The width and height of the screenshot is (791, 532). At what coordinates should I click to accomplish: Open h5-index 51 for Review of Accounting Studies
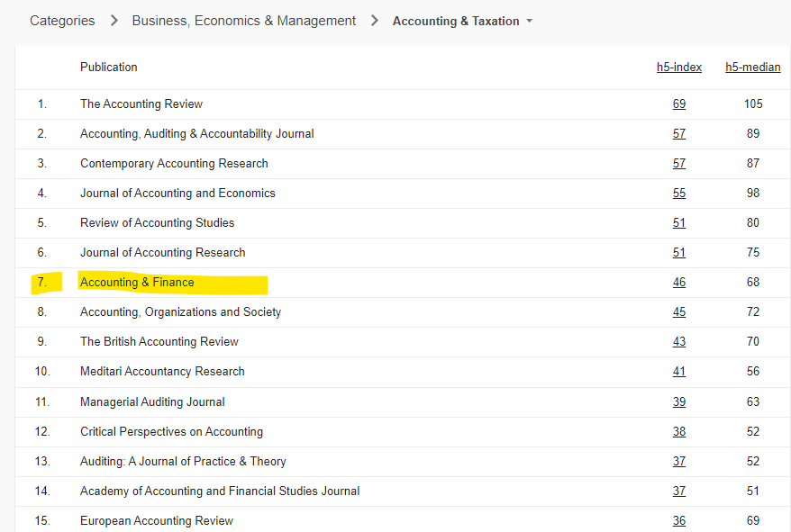tap(679, 223)
